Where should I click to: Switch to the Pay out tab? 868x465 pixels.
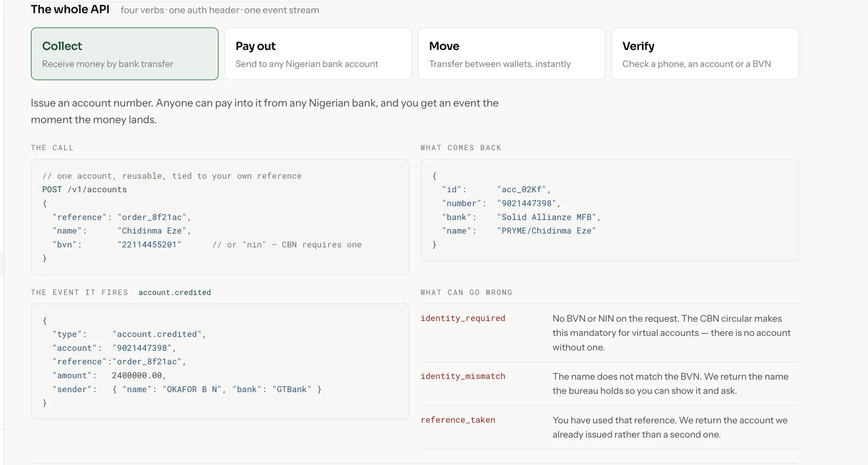coord(318,54)
